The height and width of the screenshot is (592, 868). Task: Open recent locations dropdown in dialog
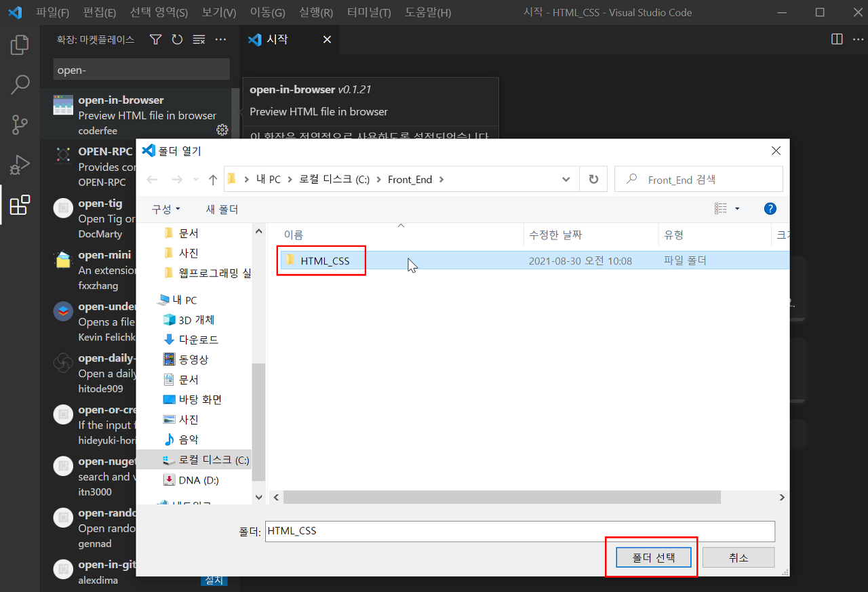coord(197,180)
